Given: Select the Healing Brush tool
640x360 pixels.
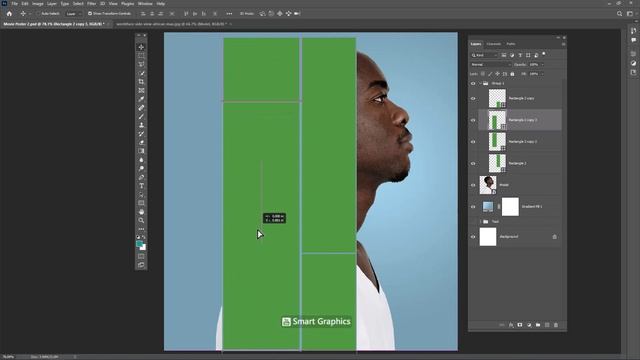Looking at the screenshot, I should click(141, 108).
